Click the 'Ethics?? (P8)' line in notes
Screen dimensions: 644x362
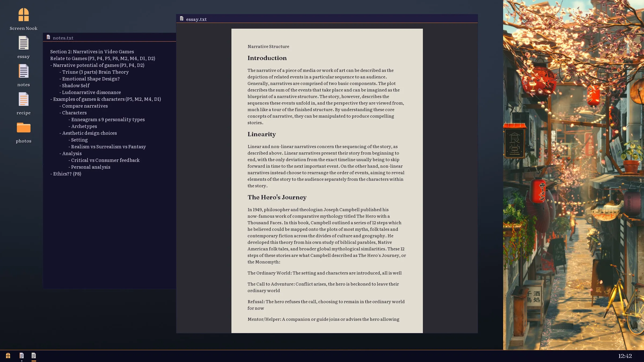66,174
